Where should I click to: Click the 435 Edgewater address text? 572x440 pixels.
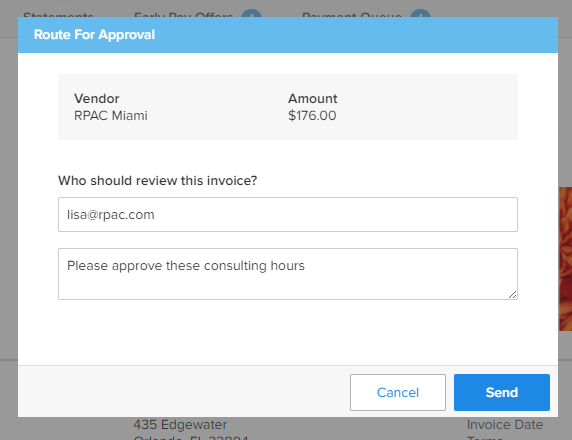180,425
